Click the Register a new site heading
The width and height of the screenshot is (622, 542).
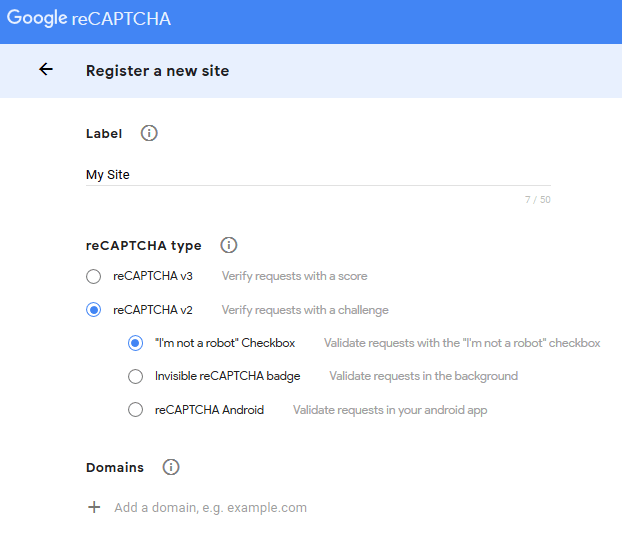(157, 71)
